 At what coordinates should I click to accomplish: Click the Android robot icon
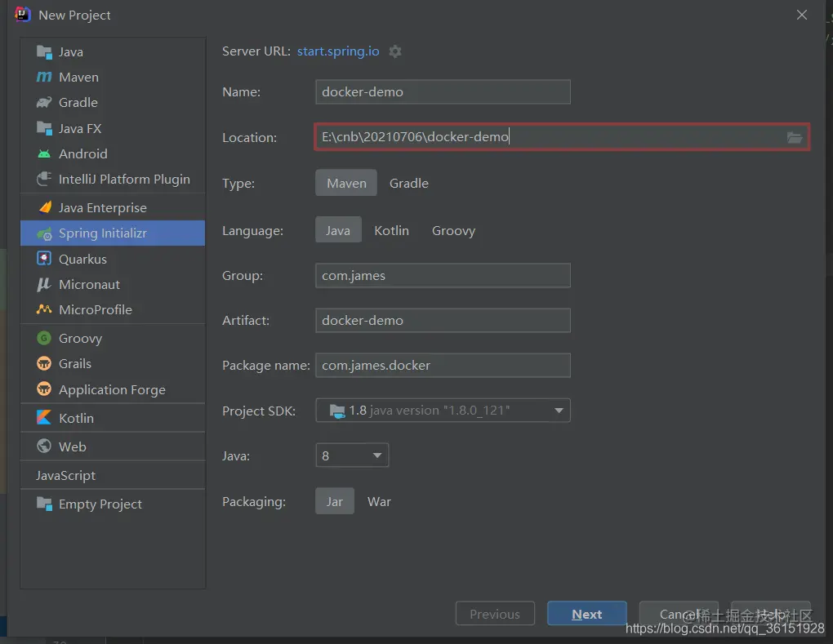click(44, 154)
